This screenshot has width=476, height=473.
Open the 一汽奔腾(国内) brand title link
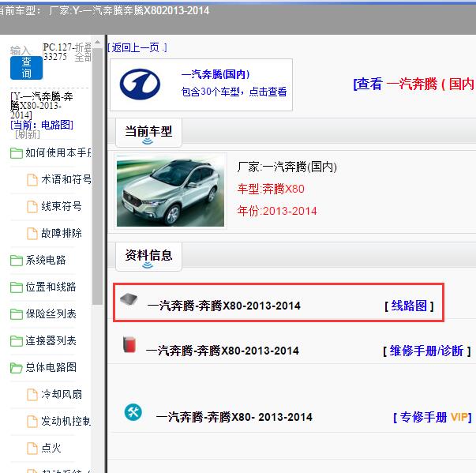pos(216,74)
